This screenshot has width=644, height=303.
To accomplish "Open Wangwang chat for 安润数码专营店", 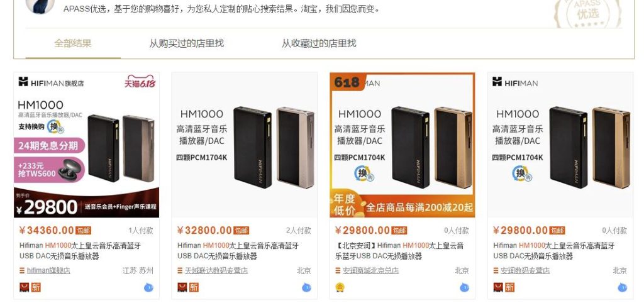I will point(622,287).
